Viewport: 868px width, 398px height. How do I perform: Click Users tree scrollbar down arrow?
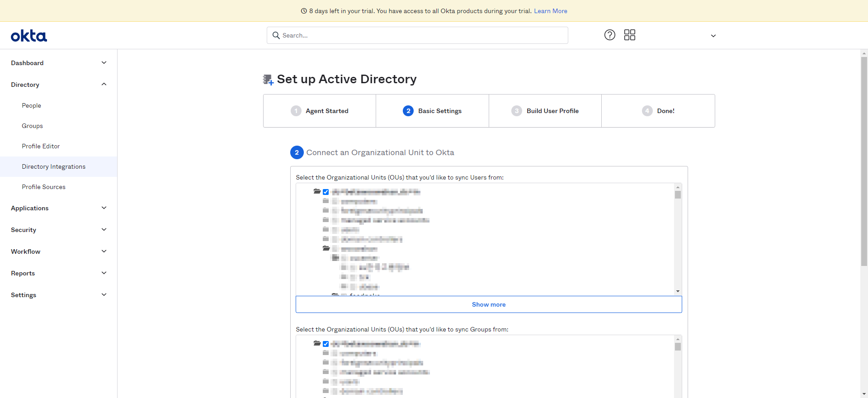click(678, 291)
